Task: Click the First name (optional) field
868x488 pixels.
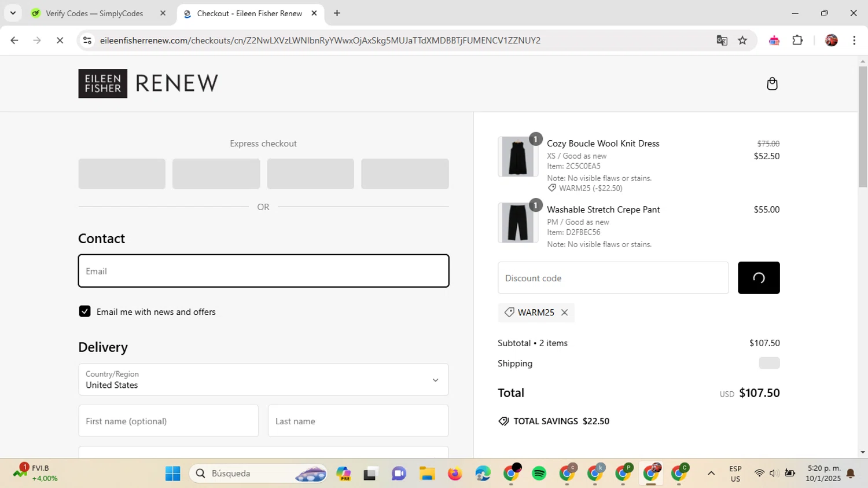Action: pos(168,421)
